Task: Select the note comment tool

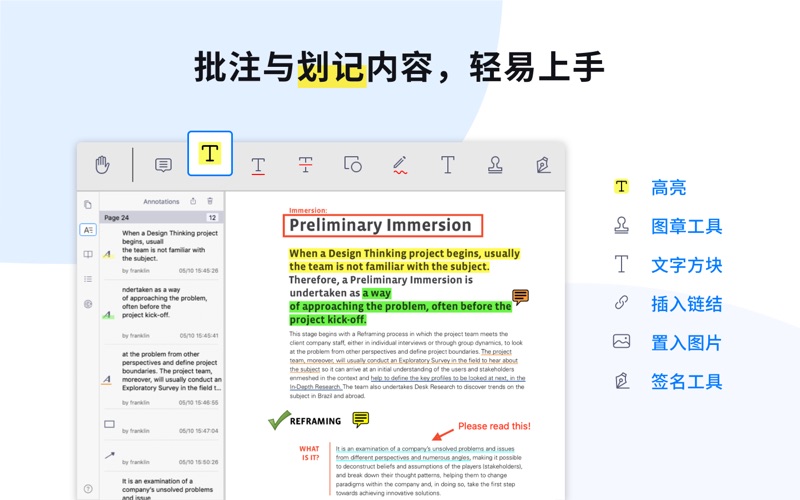Action: [163, 165]
